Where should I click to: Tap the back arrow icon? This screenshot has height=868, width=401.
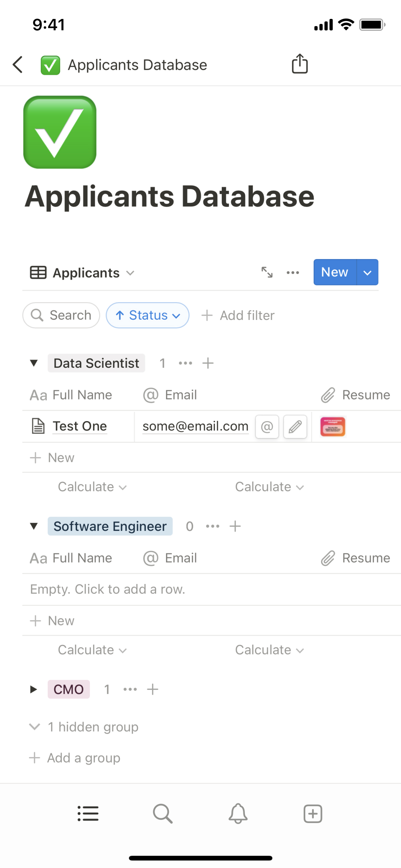(x=18, y=65)
